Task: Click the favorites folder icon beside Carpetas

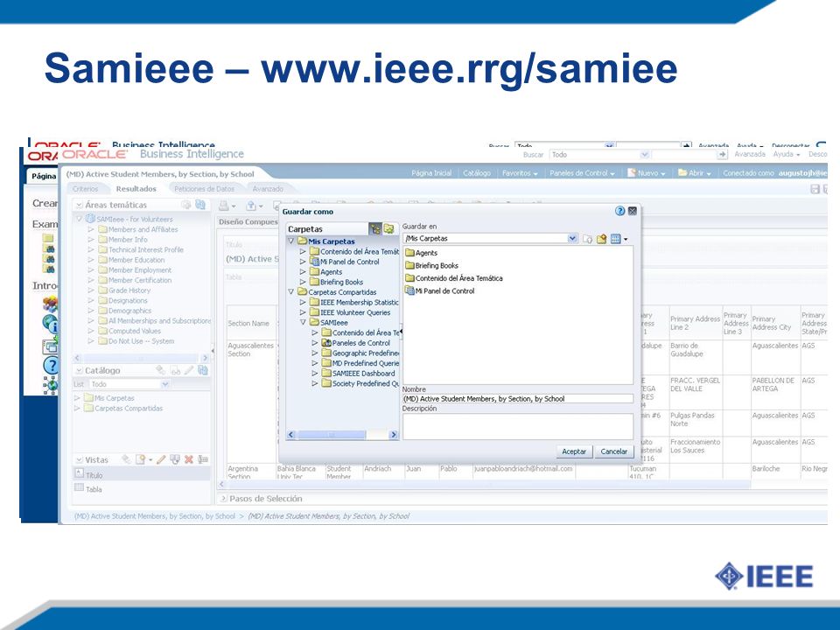Action: click(388, 229)
